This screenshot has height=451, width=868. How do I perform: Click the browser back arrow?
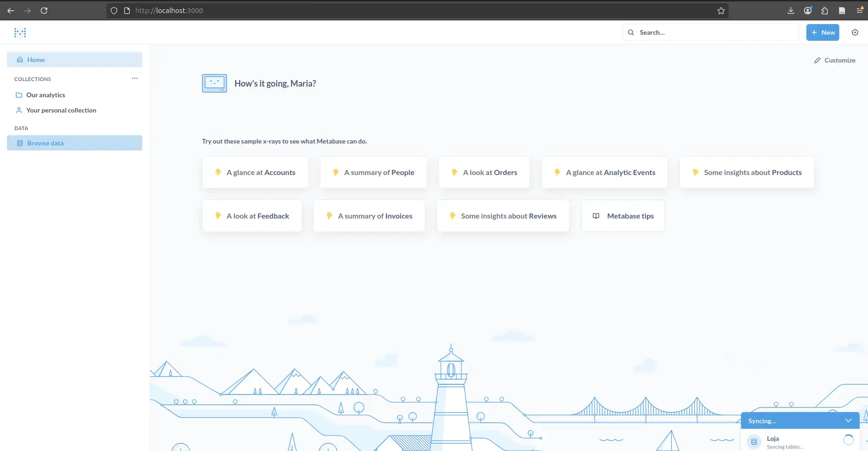coord(11,10)
